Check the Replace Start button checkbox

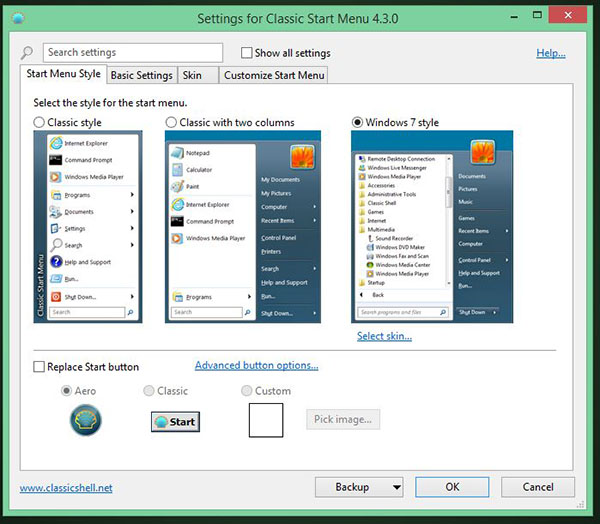(39, 367)
